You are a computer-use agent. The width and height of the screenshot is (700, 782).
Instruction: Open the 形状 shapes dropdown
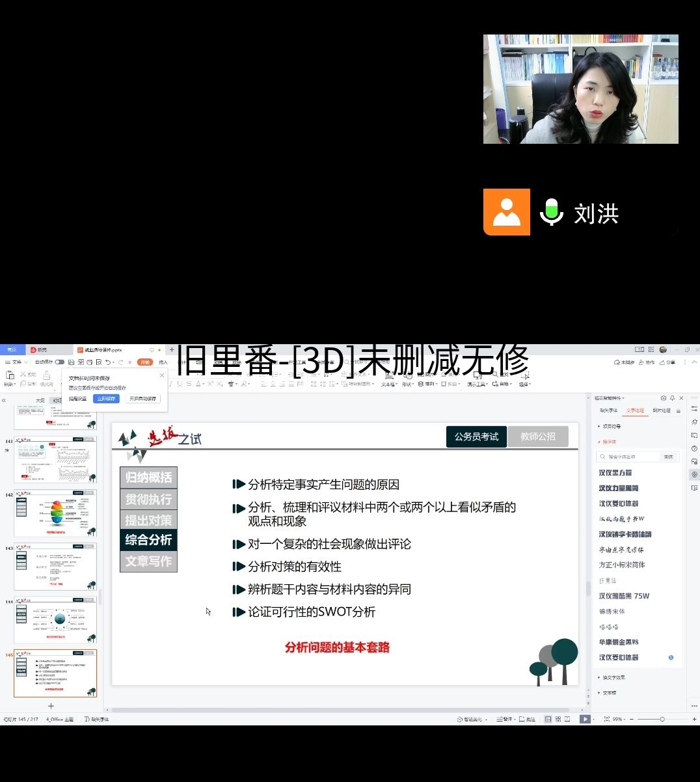(x=408, y=384)
